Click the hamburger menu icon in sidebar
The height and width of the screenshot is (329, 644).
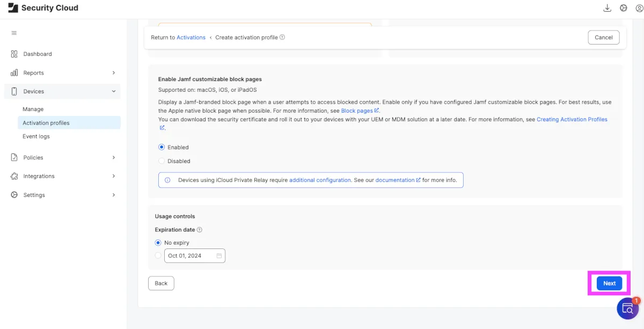(x=14, y=33)
